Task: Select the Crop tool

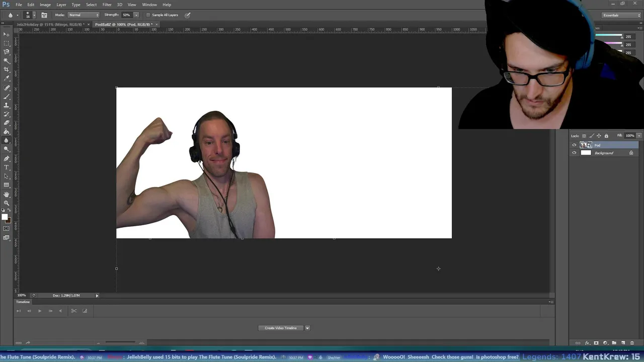Action: click(x=7, y=69)
